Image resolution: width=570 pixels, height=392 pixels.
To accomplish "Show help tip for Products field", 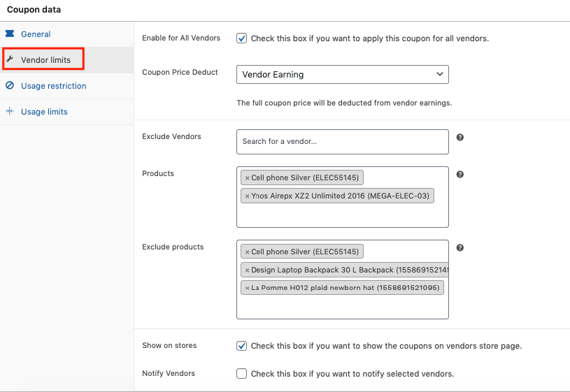I will (x=460, y=175).
